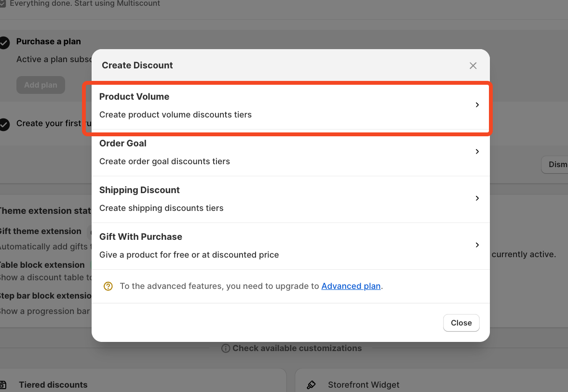This screenshot has width=568, height=392.
Task: Choose the Order Goal discount title
Action: [123, 144]
